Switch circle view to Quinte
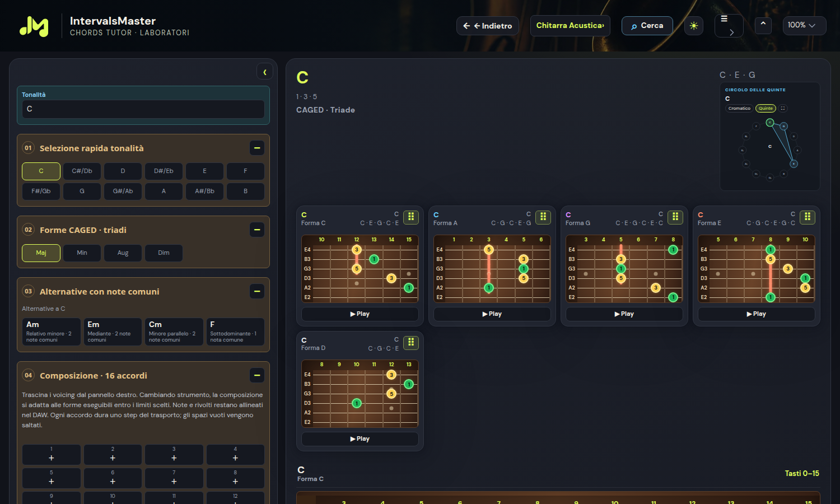The height and width of the screenshot is (504, 840). coord(766,109)
